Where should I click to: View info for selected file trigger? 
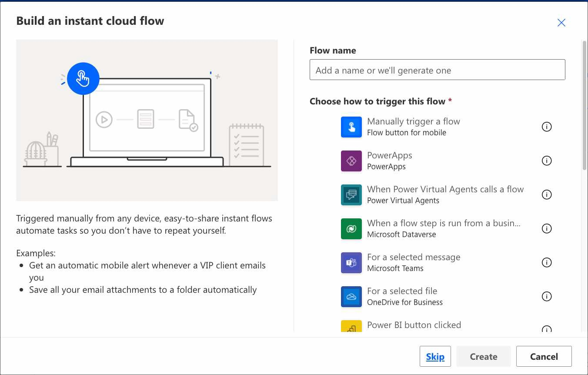coord(547,296)
